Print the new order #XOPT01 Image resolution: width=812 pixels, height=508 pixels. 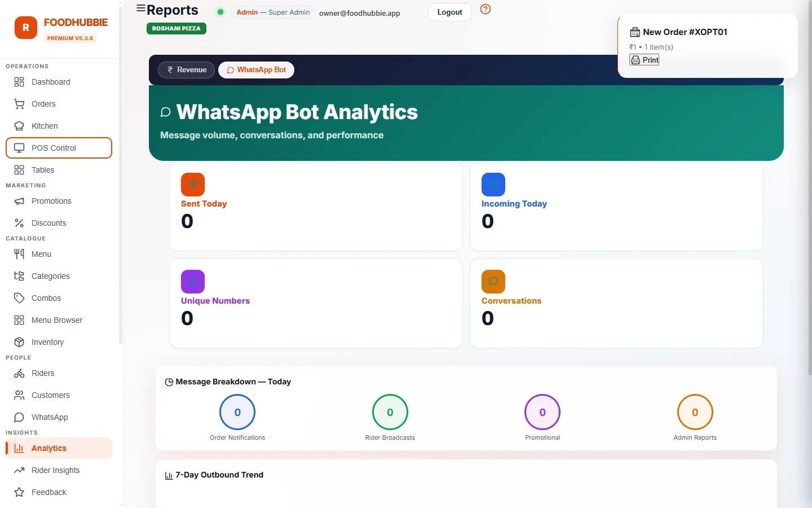pyautogui.click(x=644, y=60)
